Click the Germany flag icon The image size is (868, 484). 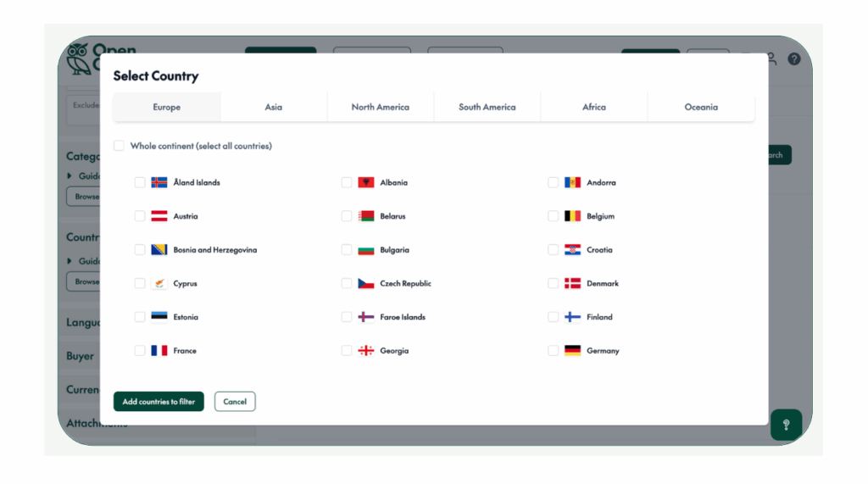pos(572,350)
